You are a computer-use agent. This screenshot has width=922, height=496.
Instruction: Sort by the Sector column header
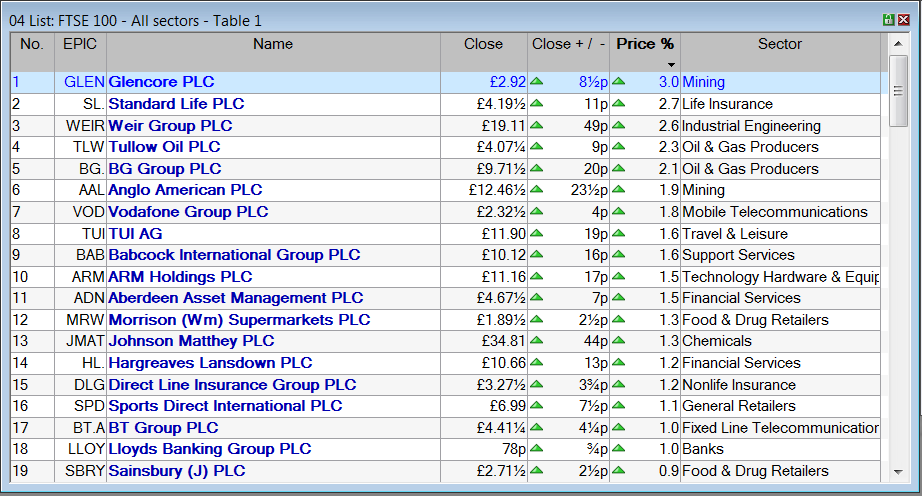coord(780,52)
